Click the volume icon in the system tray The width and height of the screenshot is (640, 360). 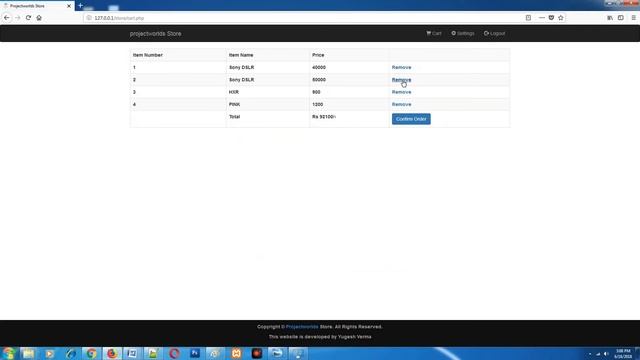point(606,354)
